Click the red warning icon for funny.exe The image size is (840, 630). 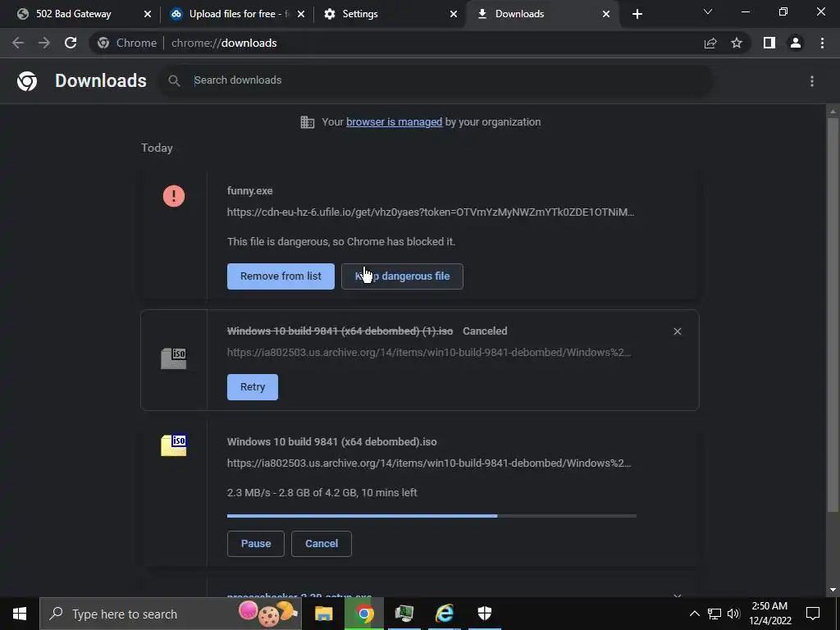[x=174, y=196]
